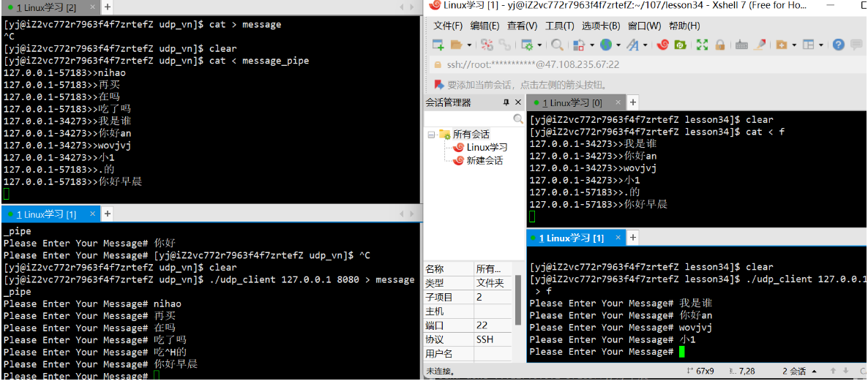Viewport: 868px width, 392px height.
Task: Click the session manager search box
Action: click(x=474, y=119)
